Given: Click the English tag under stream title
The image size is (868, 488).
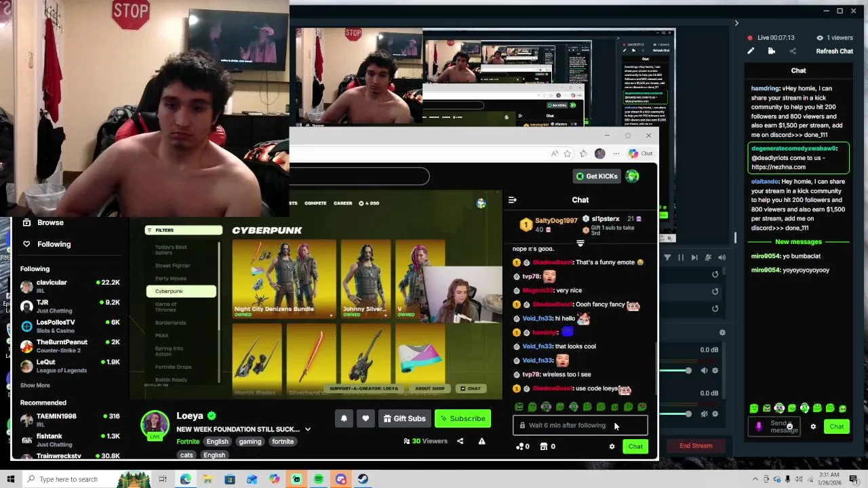Looking at the screenshot, I should (217, 441).
